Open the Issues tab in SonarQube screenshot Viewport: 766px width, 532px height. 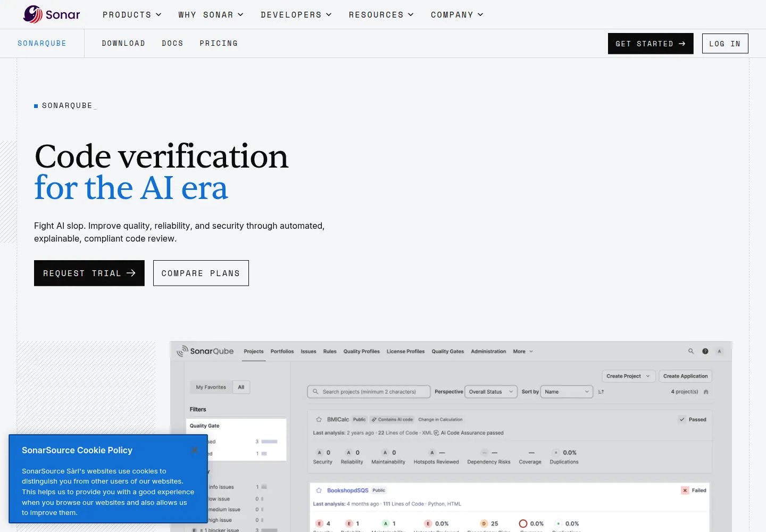[x=309, y=351]
